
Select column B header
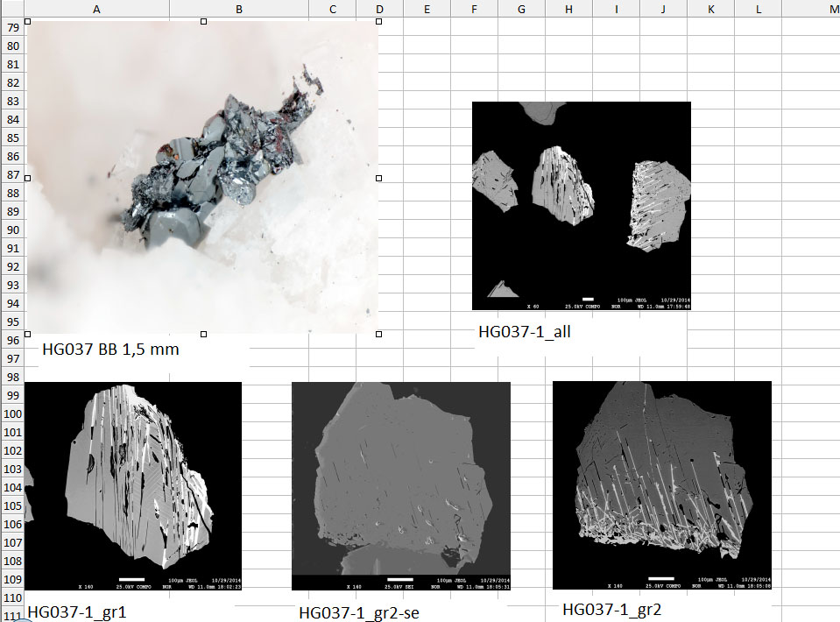[239, 9]
